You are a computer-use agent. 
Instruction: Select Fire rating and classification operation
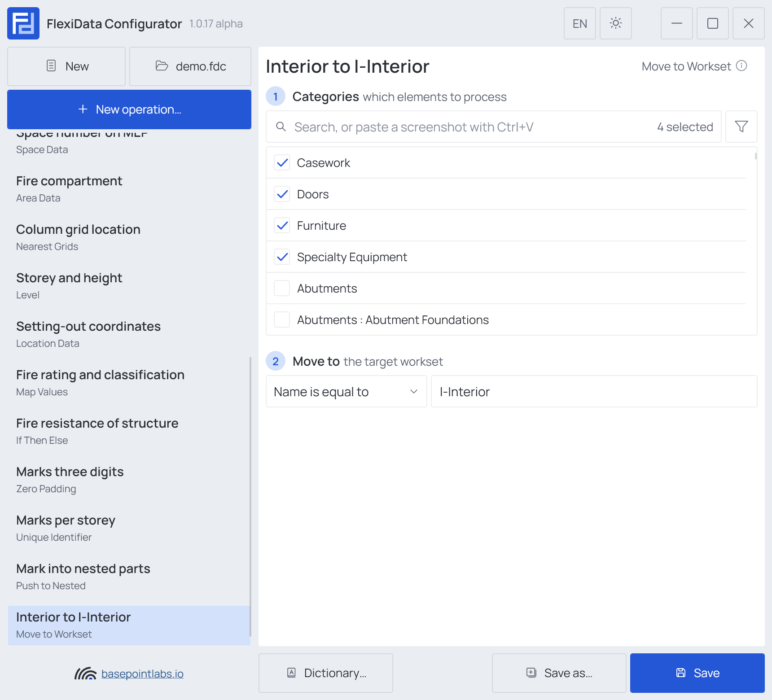click(128, 382)
